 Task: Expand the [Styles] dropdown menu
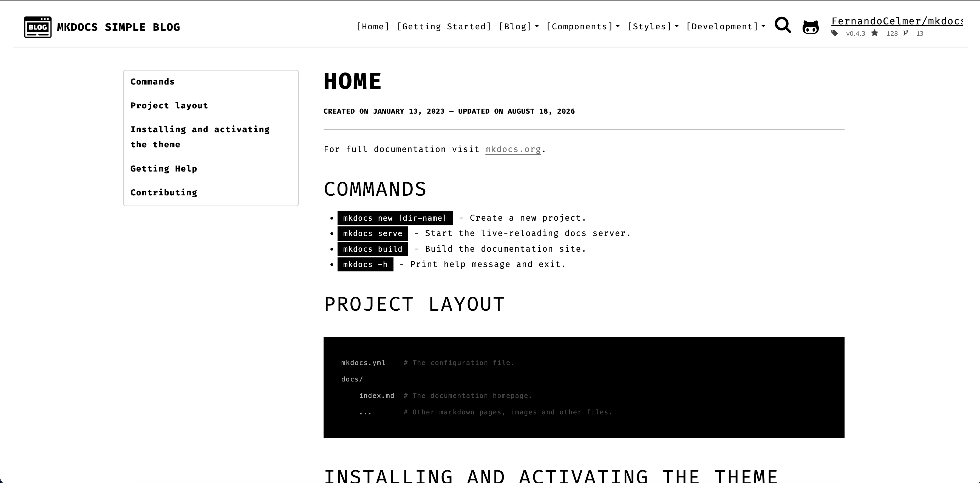(x=653, y=27)
